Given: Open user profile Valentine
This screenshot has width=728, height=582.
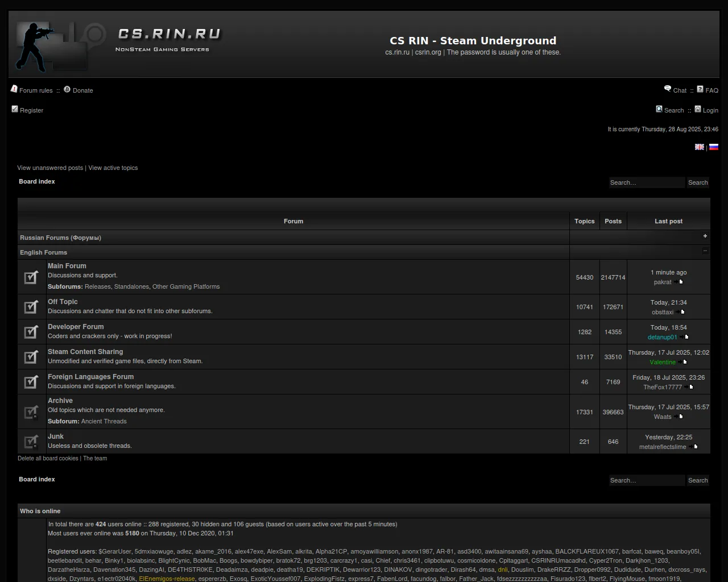Looking at the screenshot, I should tap(663, 362).
